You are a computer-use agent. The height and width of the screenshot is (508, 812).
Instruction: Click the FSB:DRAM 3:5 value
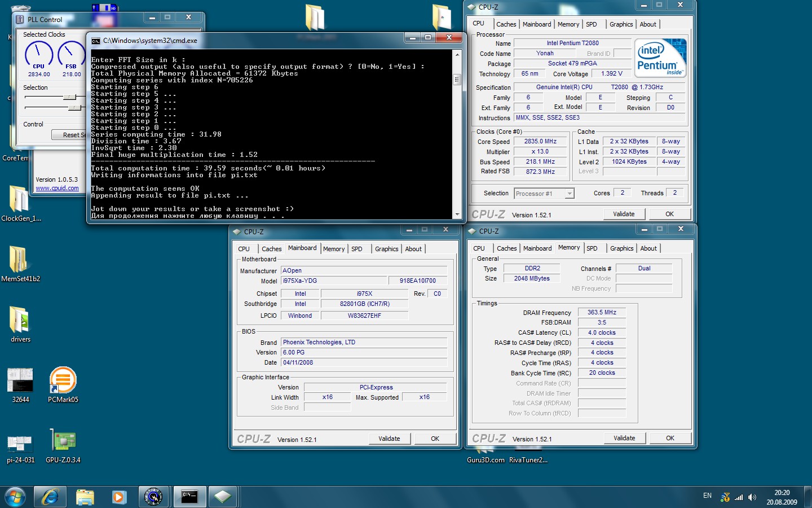tap(602, 322)
